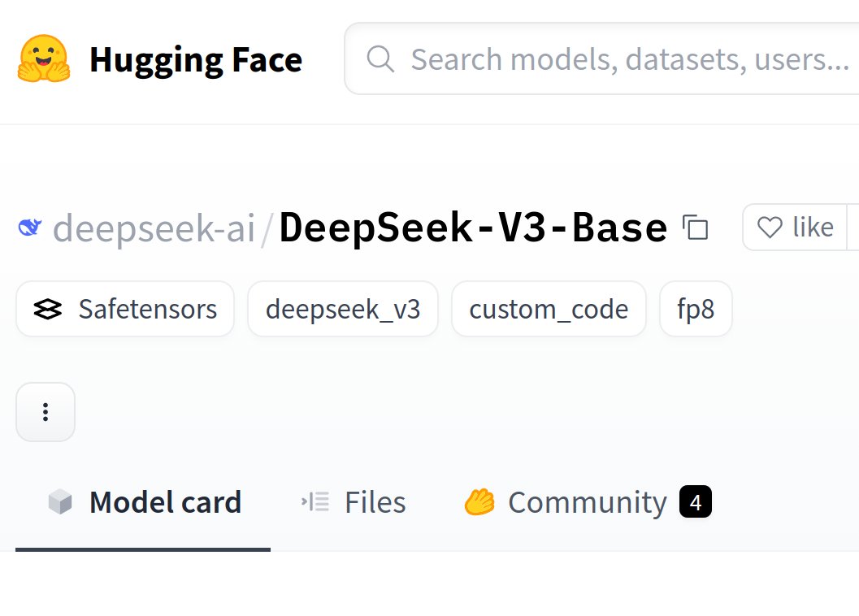
Task: Click the search magnifier icon
Action: click(380, 59)
